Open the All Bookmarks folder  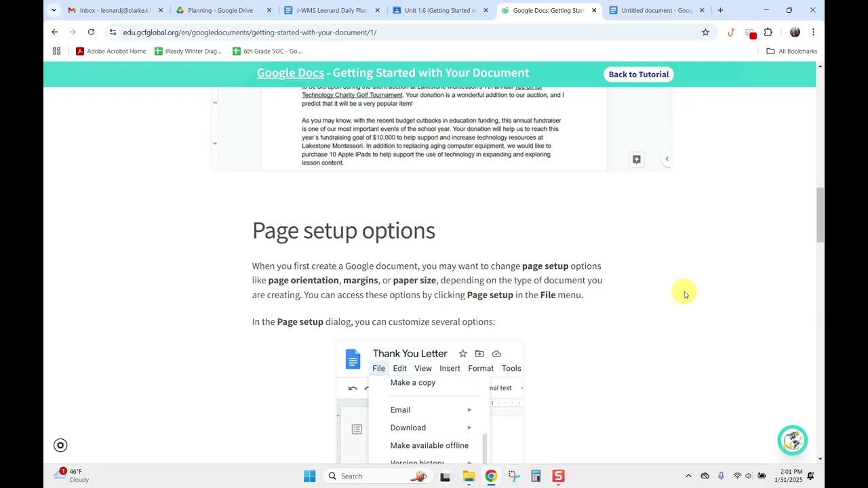coord(791,51)
